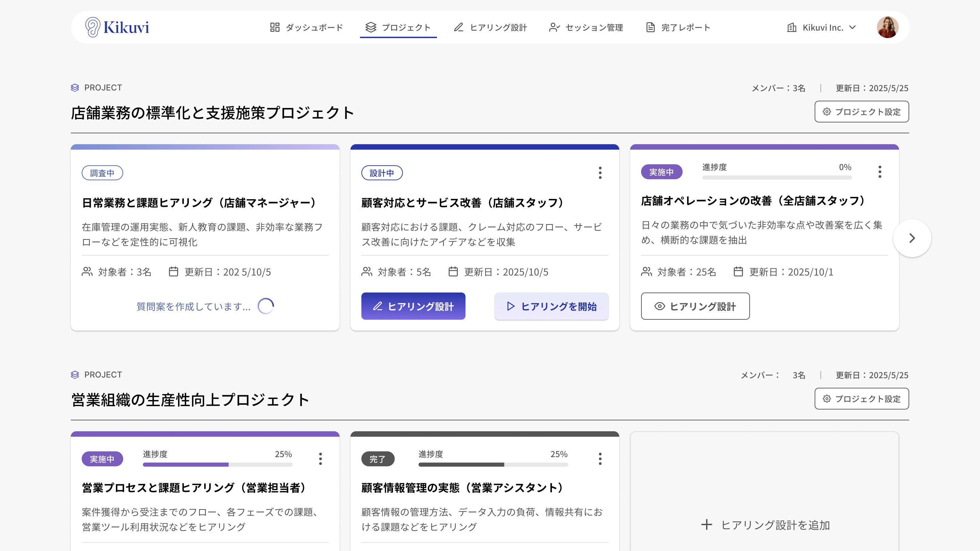Open the three-dot menu on 店舗オペレーションの改善 card

[880, 172]
